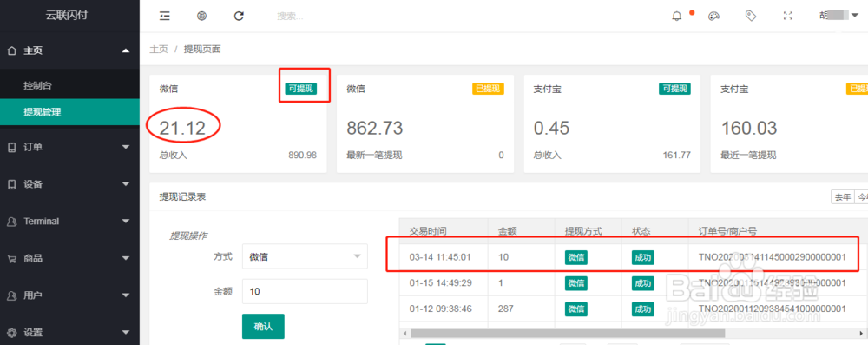Click amount 287 in 01-12 row
Viewport: 868px width, 345px height.
click(x=506, y=309)
